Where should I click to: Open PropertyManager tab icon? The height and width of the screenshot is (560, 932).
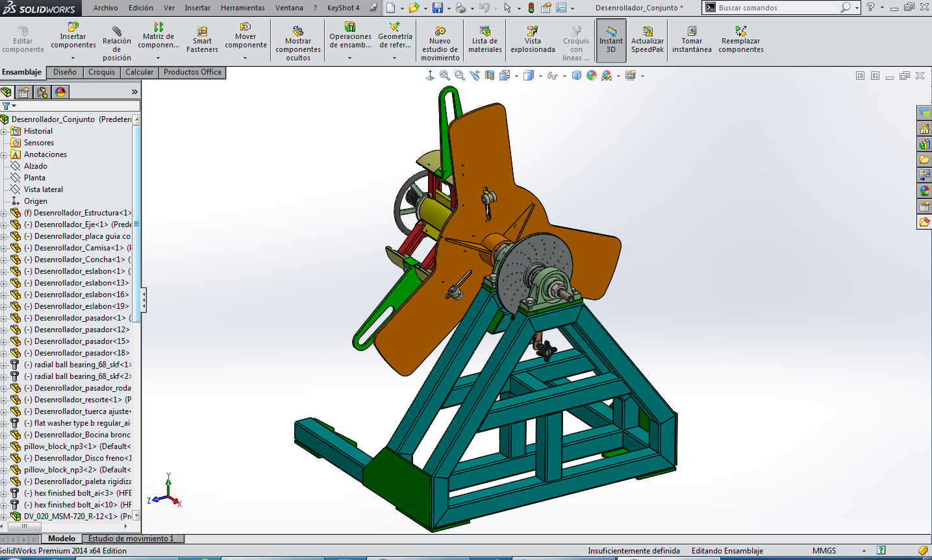coord(25,92)
